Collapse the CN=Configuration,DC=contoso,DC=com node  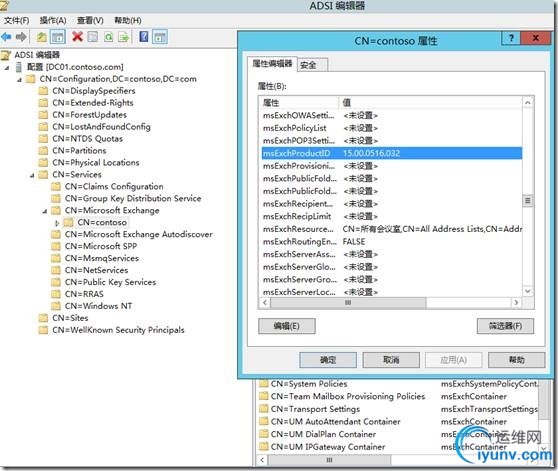pyautogui.click(x=19, y=79)
